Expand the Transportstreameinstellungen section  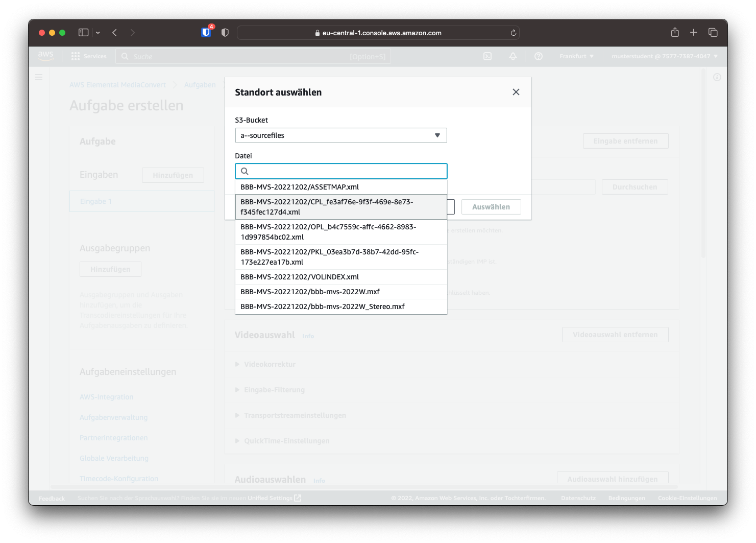(x=290, y=415)
